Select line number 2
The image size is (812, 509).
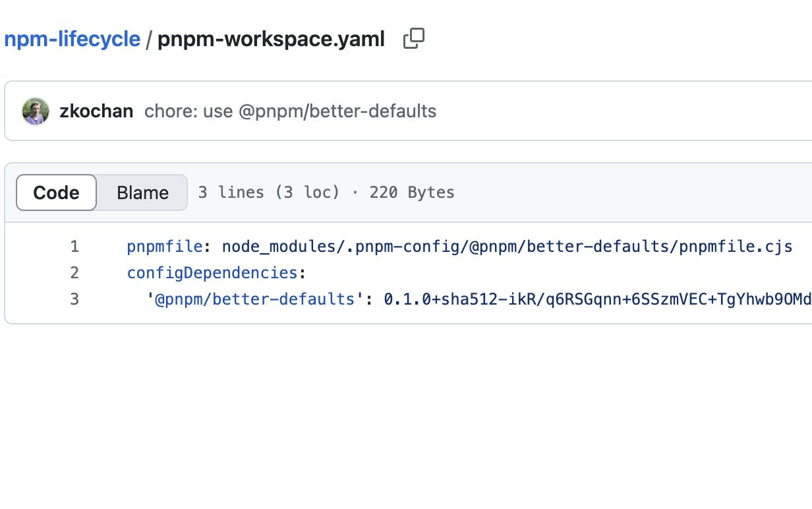[74, 273]
